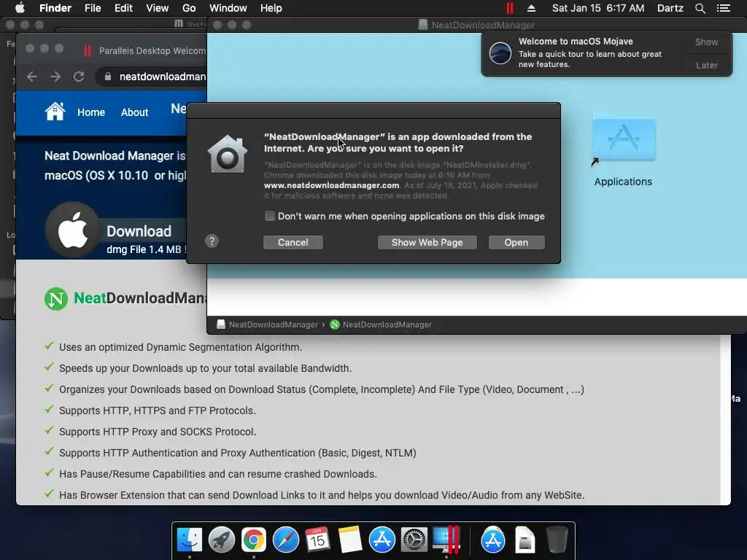
Task: Click the Dartz user name in menu bar
Action: pyautogui.click(x=670, y=8)
